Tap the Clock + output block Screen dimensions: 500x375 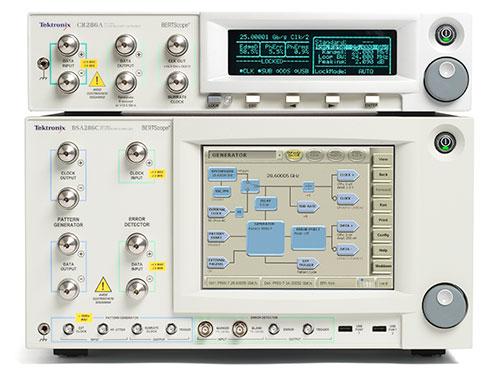348,175
